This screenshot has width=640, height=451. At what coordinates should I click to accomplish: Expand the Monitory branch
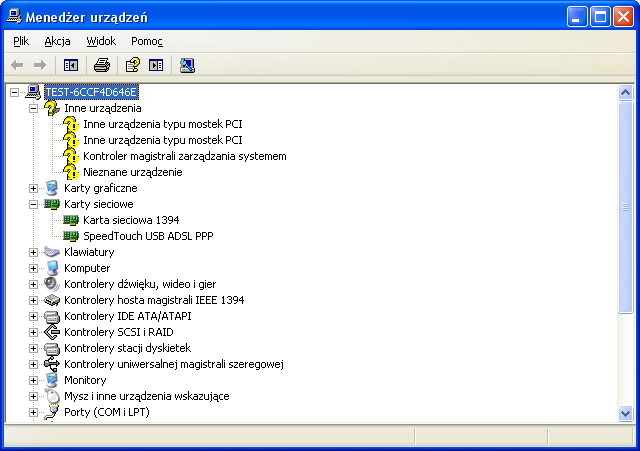[x=33, y=380]
